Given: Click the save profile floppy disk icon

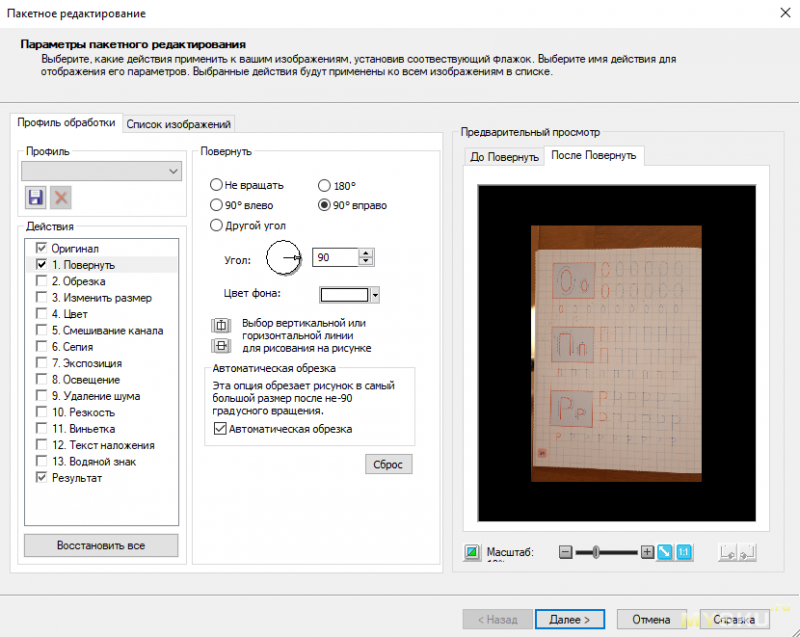Looking at the screenshot, I should tap(35, 198).
